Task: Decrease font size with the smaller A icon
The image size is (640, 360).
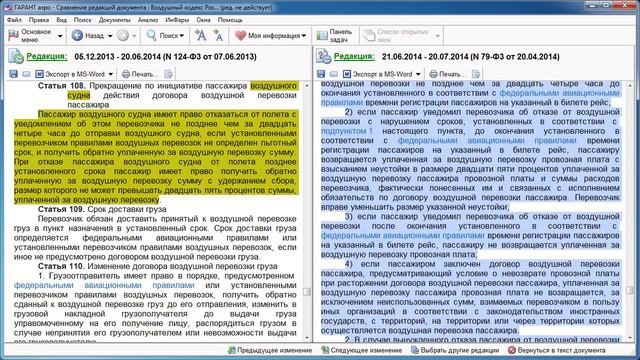Action: coord(218,36)
